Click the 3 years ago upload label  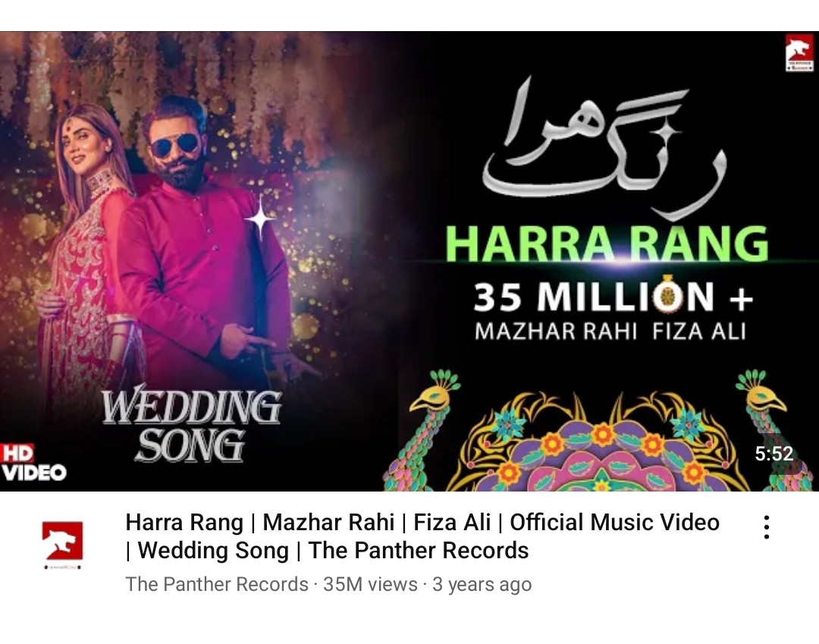click(x=482, y=585)
